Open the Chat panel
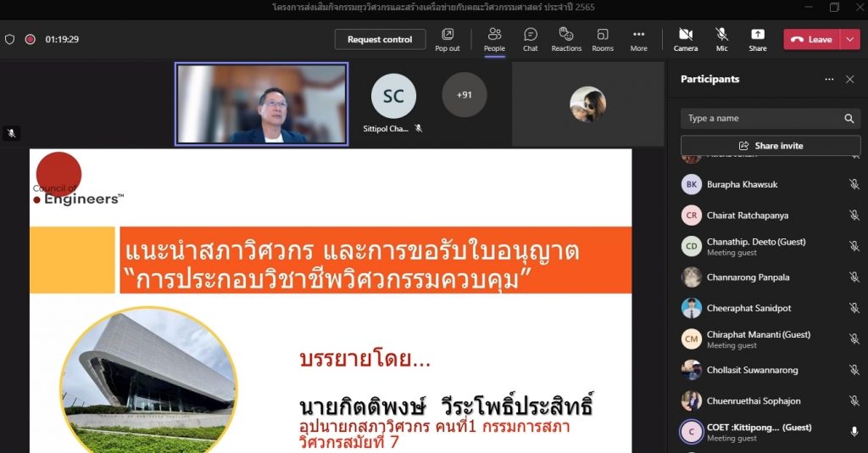Viewport: 868px width, 453px height. (530, 39)
